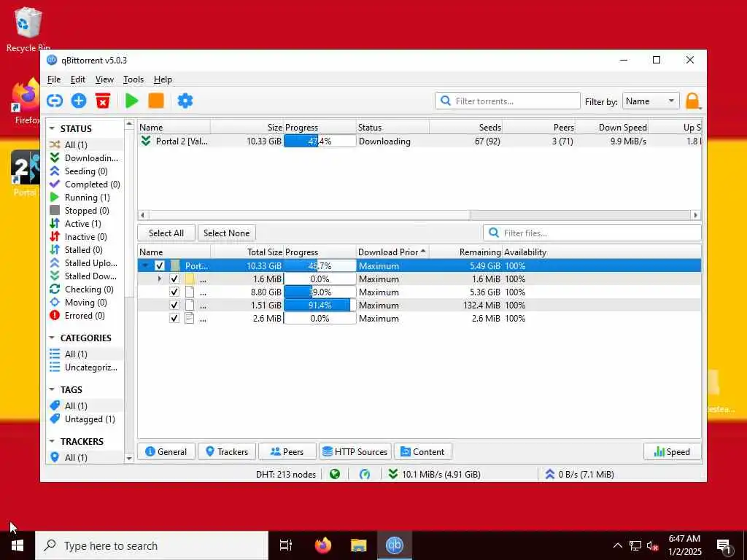Expand the 1.6 MiB subfolder arrow
747x560 pixels.
160,279
